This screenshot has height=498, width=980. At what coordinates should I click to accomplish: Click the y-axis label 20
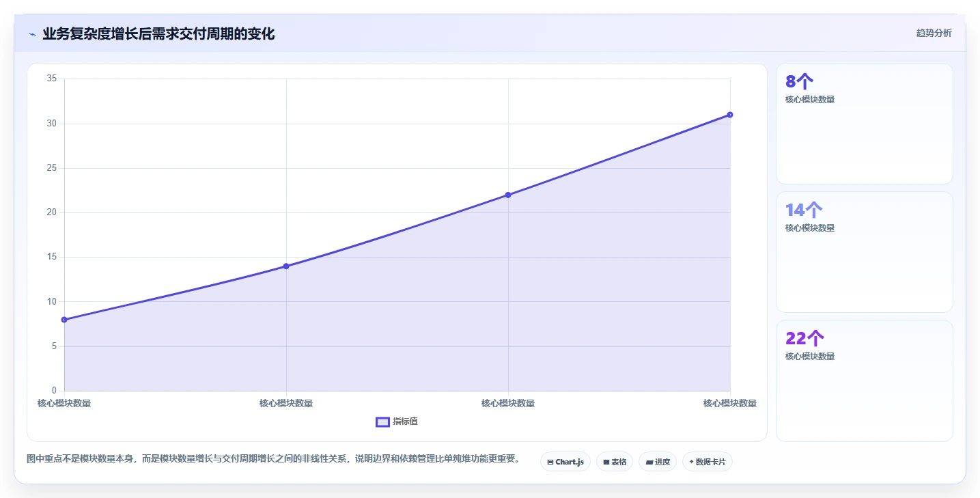[x=51, y=212]
